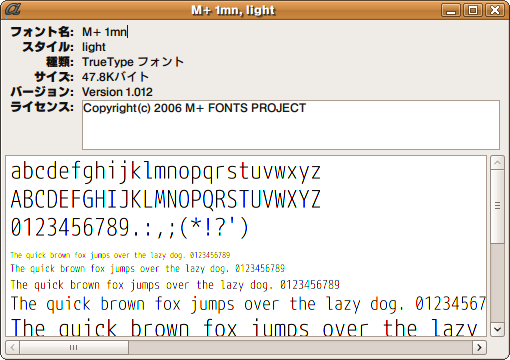Viewport: 510px width, 360px height.
Task: Click the file size '47.8Kバイト'
Action: 115,77
